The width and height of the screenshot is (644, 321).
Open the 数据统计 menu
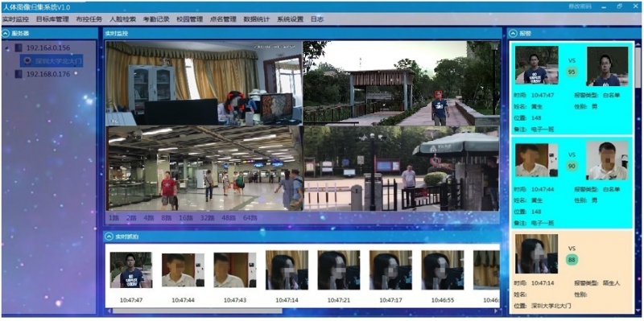(257, 19)
